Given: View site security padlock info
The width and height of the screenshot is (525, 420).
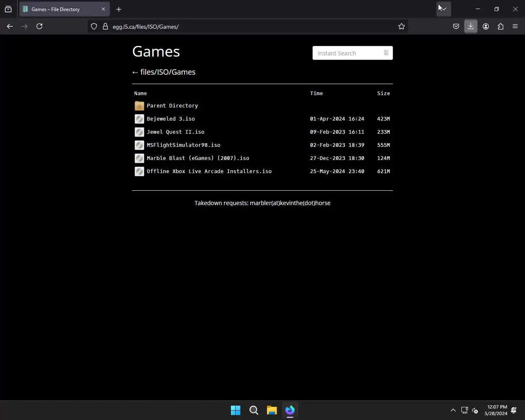Looking at the screenshot, I should (x=105, y=26).
